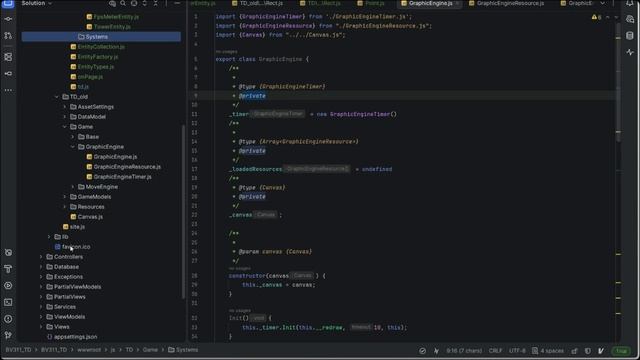The height and width of the screenshot is (360, 640).
Task: Open the Solution view dropdown
Action: coord(37,3)
